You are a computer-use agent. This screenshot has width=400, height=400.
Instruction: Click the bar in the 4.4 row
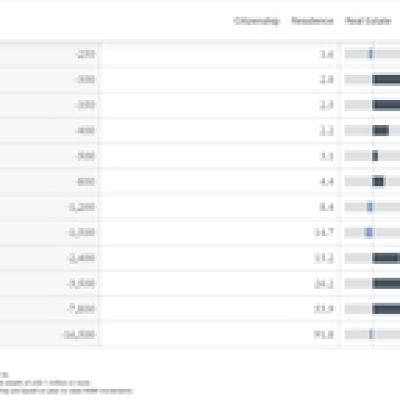[378, 182]
